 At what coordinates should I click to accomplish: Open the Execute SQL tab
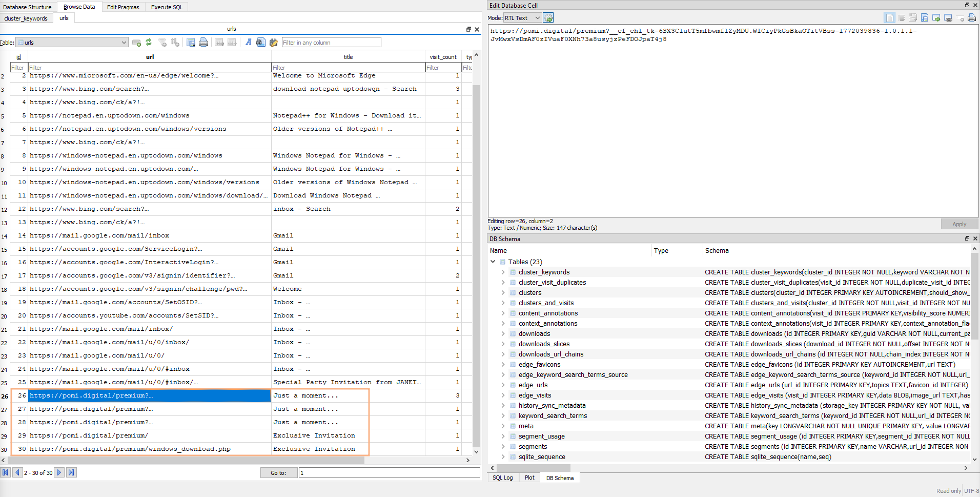[167, 7]
